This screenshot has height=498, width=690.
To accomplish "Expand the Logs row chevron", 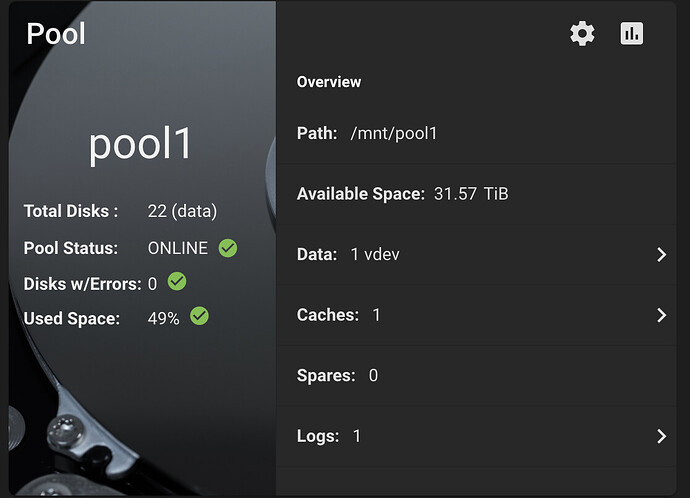I will (661, 436).
